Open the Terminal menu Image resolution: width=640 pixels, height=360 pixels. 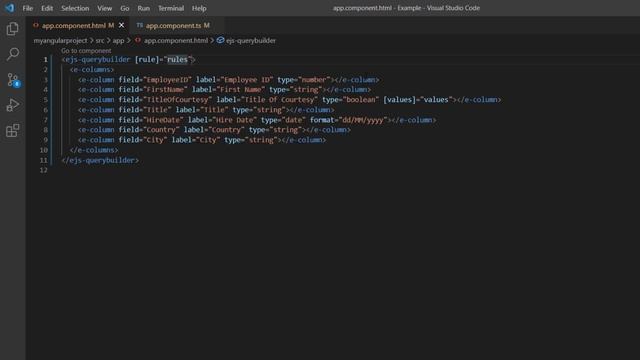point(171,8)
